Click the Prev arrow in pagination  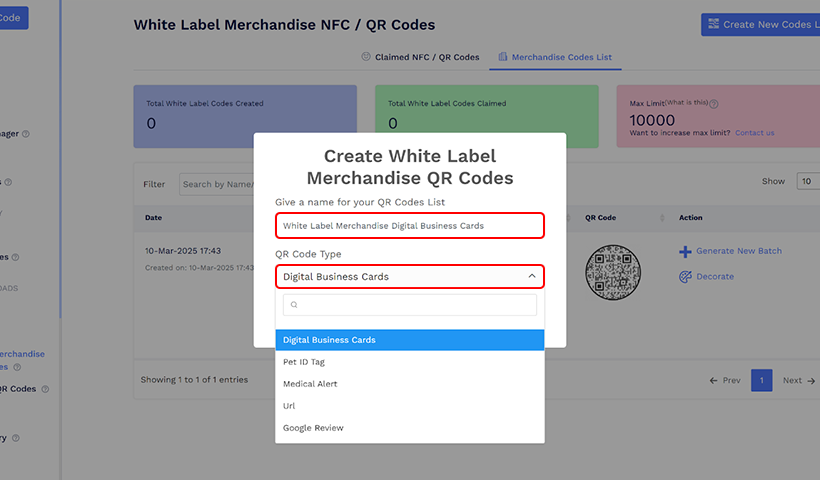pos(713,381)
